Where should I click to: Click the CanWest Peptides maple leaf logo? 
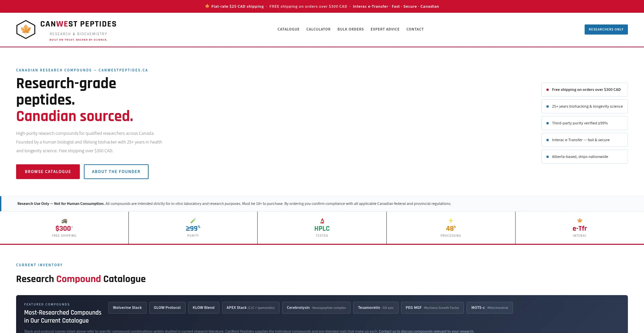point(26,30)
